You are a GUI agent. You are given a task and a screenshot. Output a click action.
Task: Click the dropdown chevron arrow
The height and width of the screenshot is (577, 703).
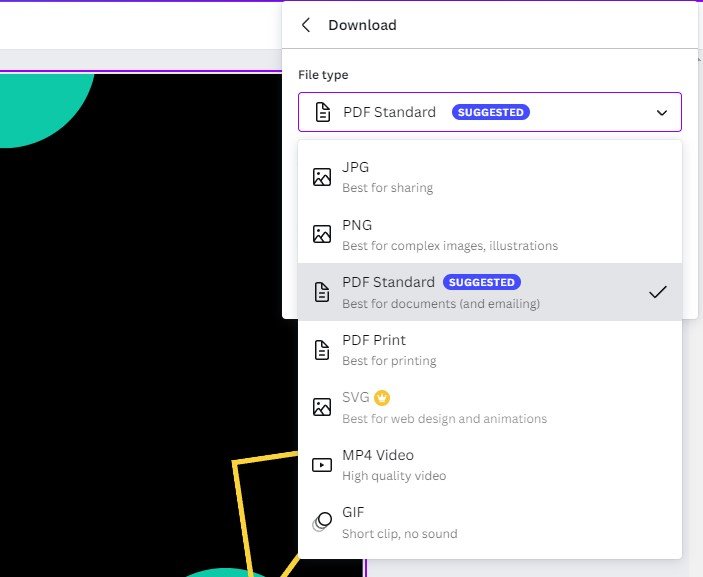662,113
